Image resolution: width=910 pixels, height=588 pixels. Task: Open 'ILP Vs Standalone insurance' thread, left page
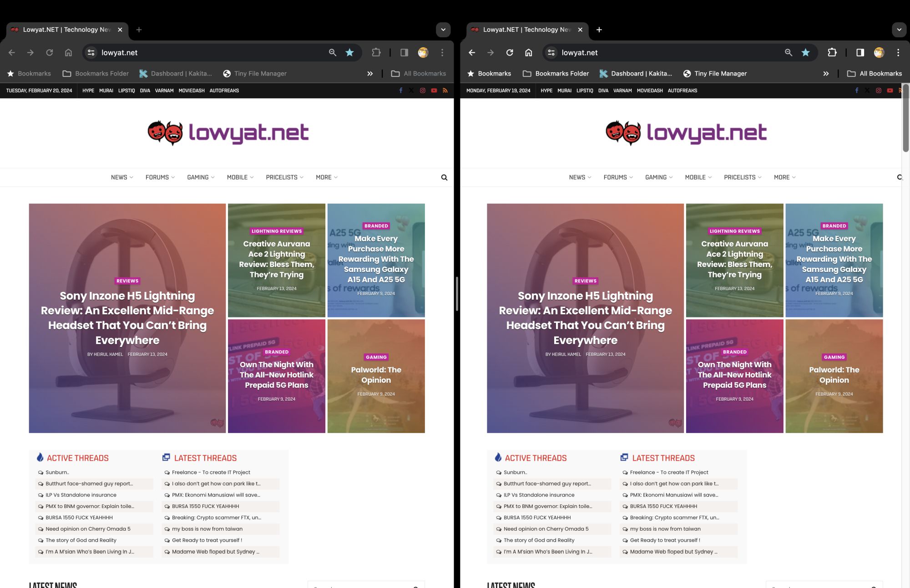pos(81,495)
